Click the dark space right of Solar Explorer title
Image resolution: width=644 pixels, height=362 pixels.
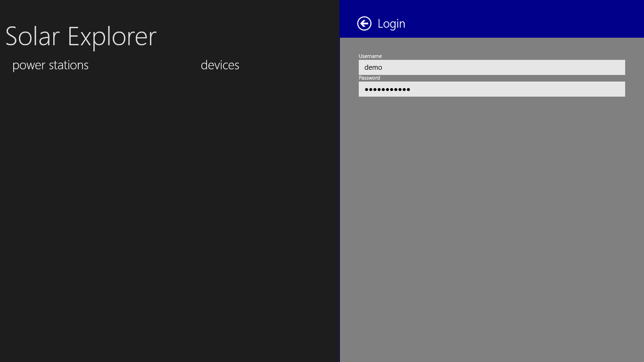[245, 35]
